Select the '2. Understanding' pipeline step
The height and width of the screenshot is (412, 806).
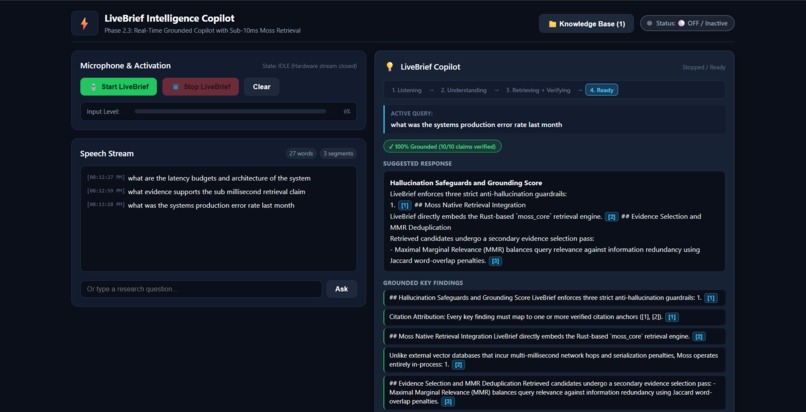pyautogui.click(x=463, y=90)
